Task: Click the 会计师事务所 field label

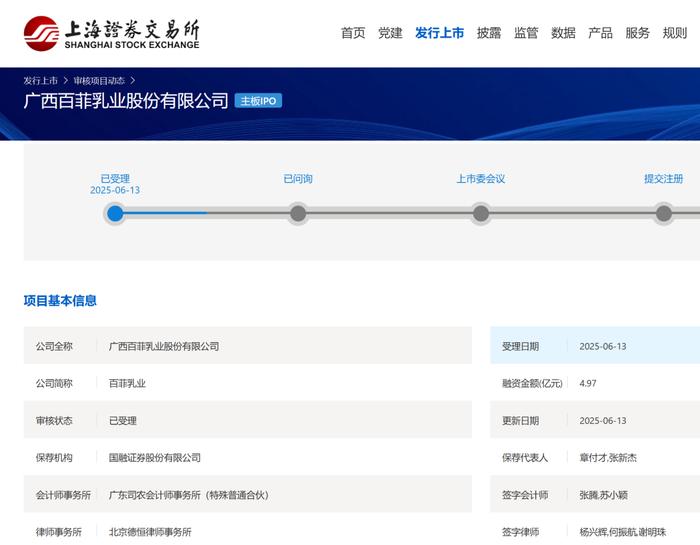Action: click(63, 495)
